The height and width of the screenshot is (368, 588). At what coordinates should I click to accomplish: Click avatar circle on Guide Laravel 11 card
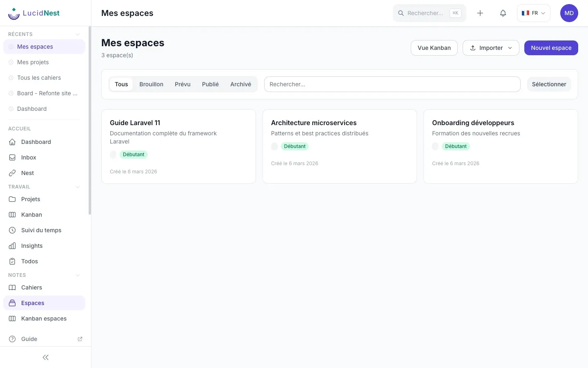113,155
